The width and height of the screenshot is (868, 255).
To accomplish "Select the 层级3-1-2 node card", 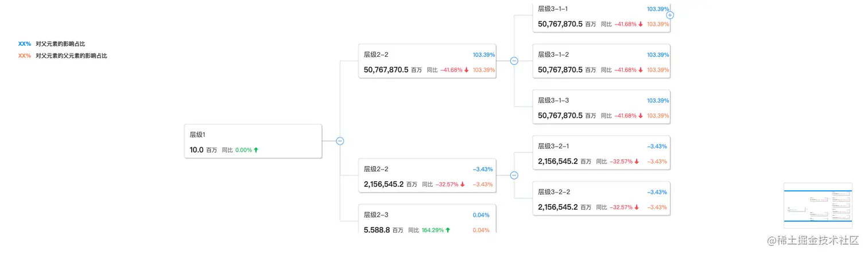I will click(x=601, y=61).
